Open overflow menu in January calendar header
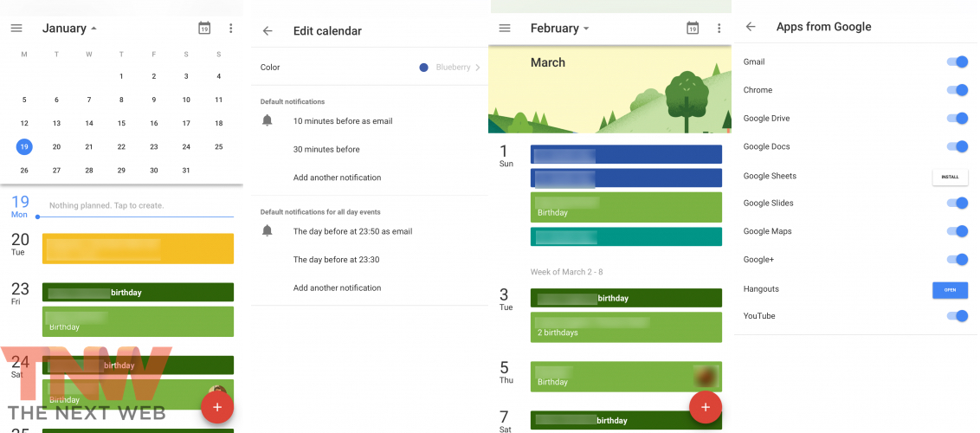This screenshot has height=433, width=980. tap(231, 28)
